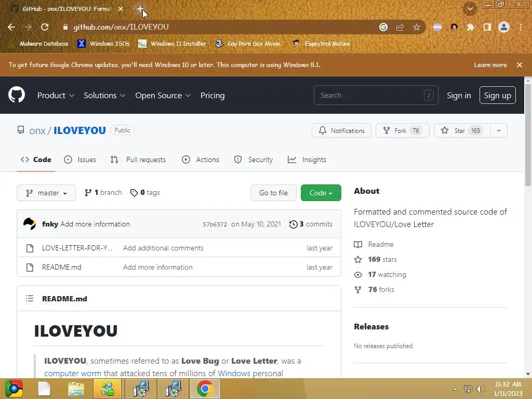Open the computer worm article link
The image size is (532, 399).
coord(73,373)
